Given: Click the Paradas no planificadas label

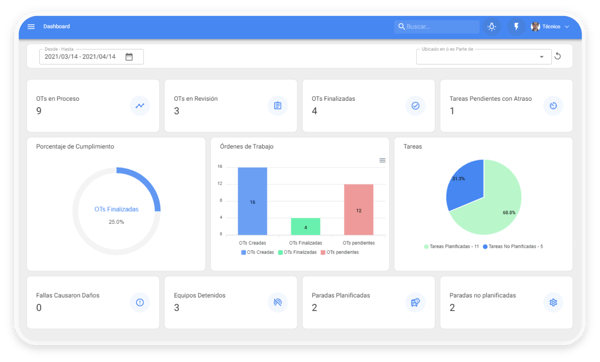Looking at the screenshot, I should (483, 295).
